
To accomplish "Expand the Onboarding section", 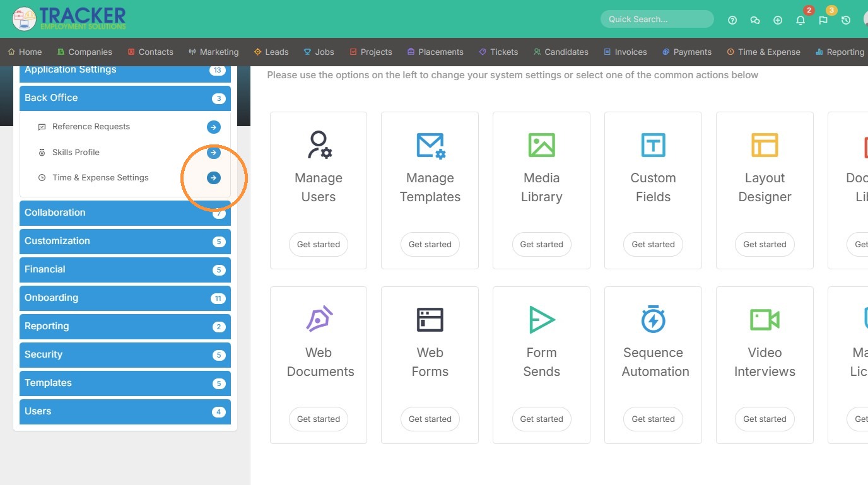I will (x=125, y=298).
